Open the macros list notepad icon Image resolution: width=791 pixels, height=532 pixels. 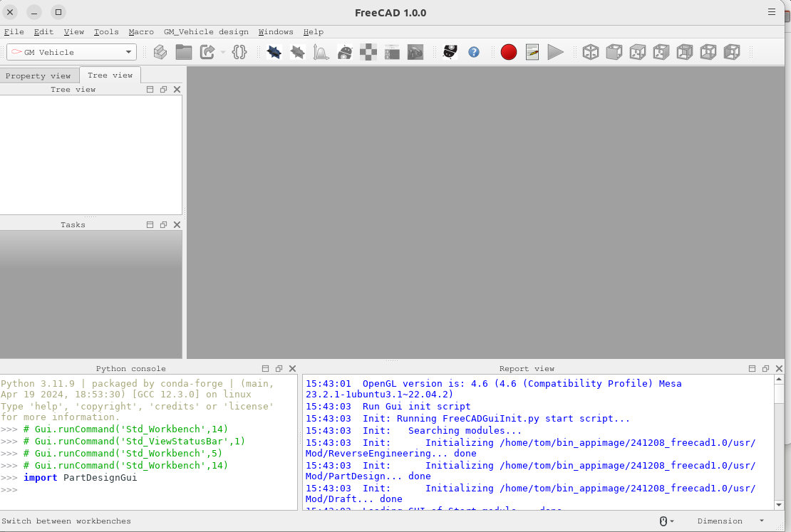pos(532,52)
